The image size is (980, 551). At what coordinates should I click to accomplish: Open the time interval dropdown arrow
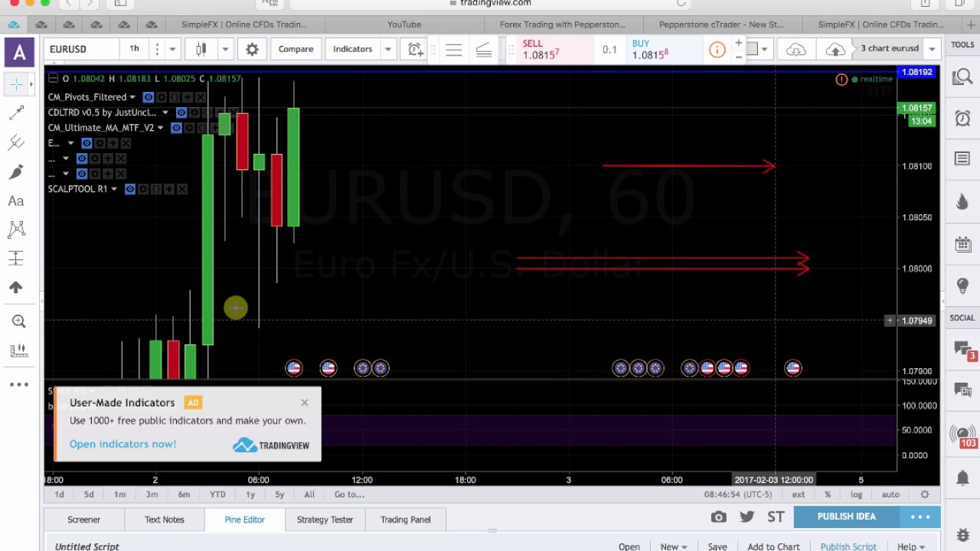tap(172, 49)
